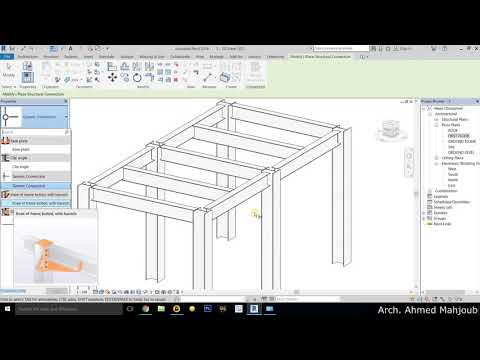
Task: Open the Properties palette button
Action: pos(27,77)
